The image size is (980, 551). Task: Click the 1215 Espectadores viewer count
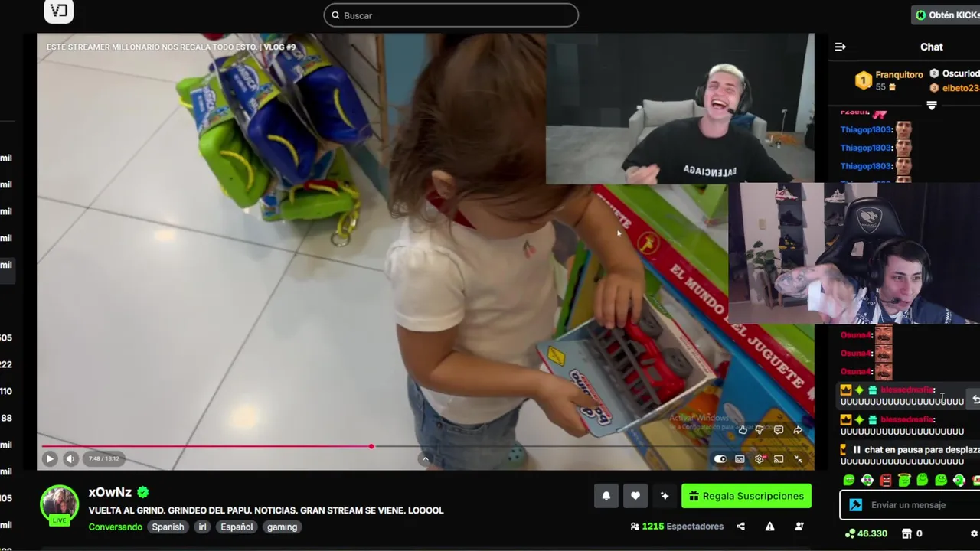click(x=677, y=527)
